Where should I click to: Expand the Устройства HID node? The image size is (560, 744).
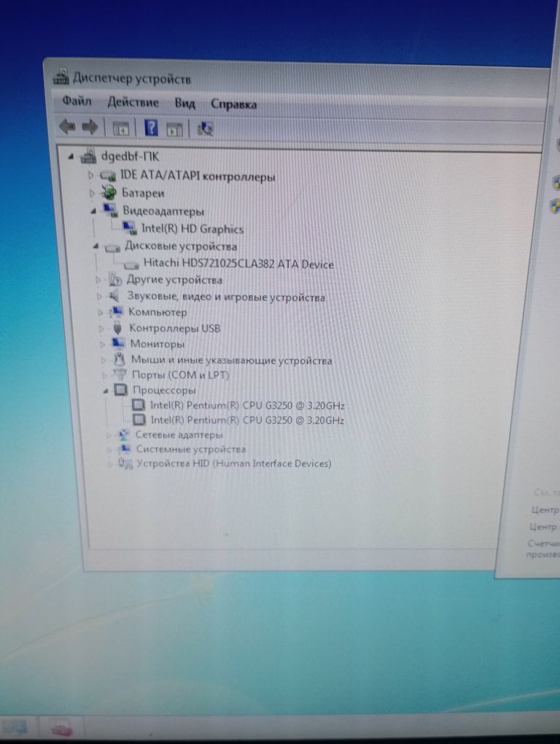click(x=111, y=464)
